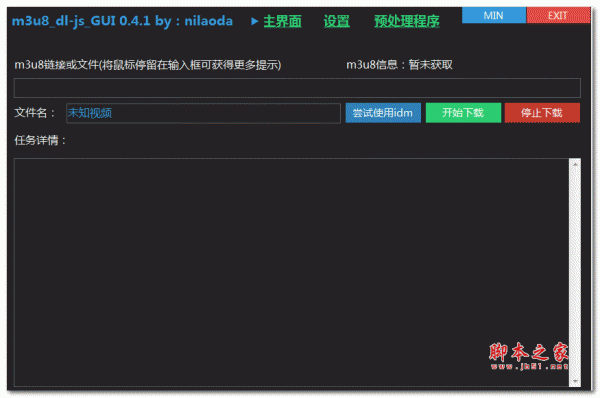Switch to the 主界面 tab
The width and height of the screenshot is (600, 398).
282,21
